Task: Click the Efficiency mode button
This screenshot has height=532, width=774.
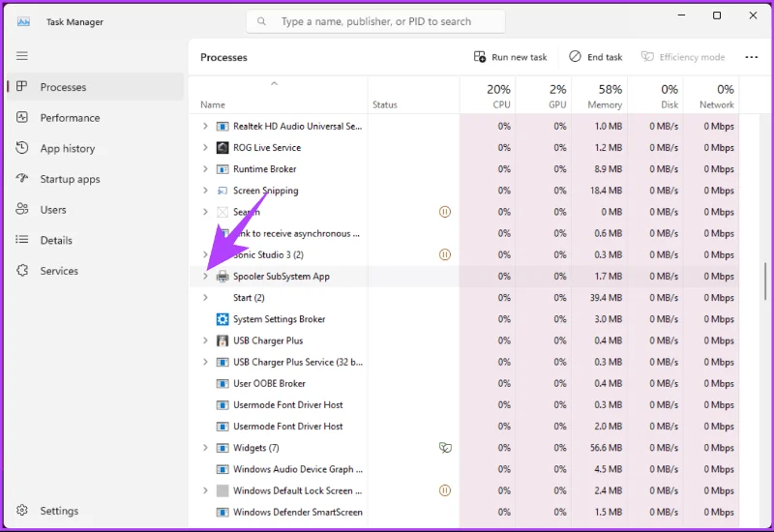Action: 683,57
